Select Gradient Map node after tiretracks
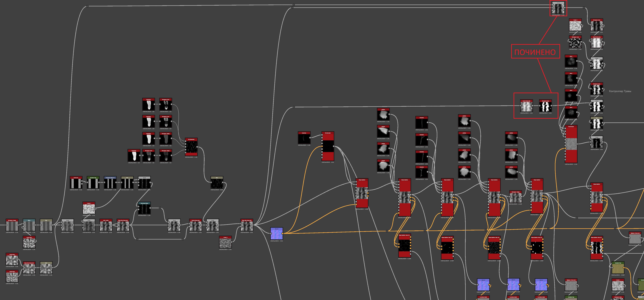644x300 pixels. point(93,183)
